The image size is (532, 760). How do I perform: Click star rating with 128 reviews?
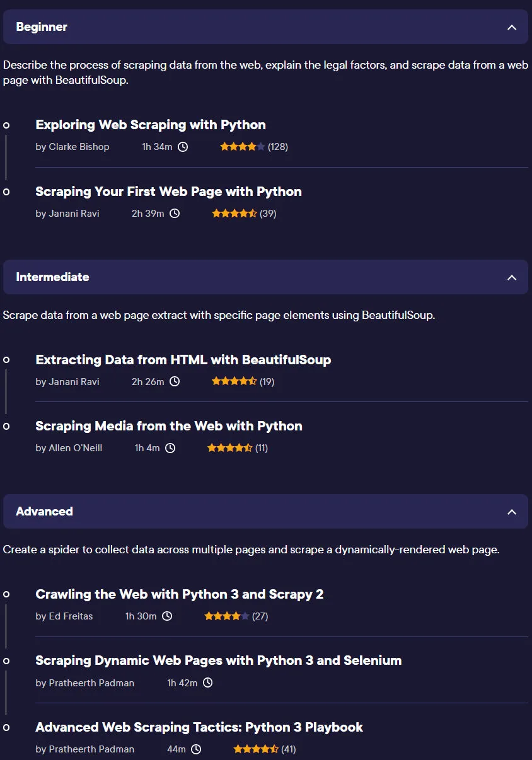pyautogui.click(x=243, y=147)
